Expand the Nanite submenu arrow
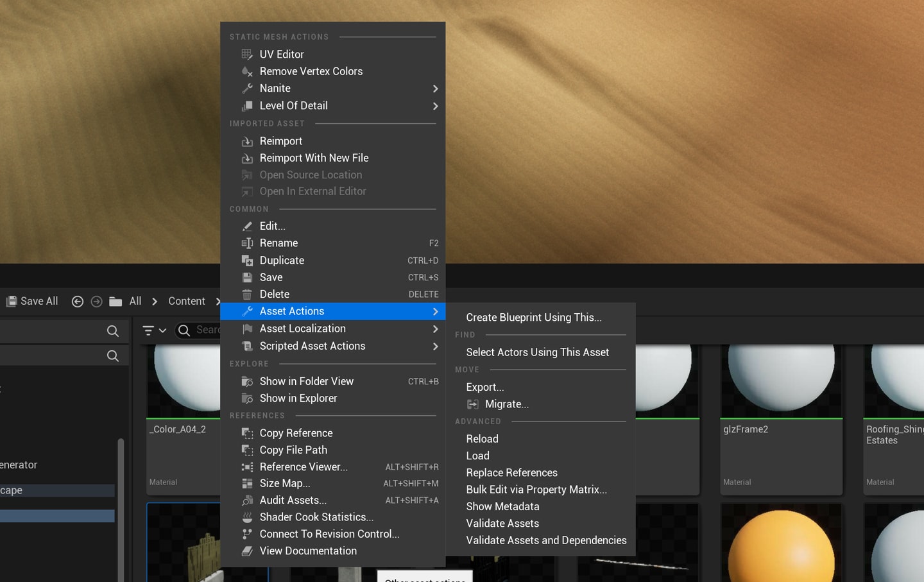The width and height of the screenshot is (924, 582). coord(436,89)
